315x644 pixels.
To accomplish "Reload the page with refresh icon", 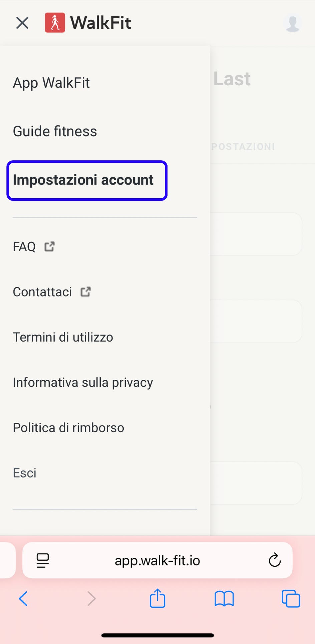I will click(x=275, y=560).
